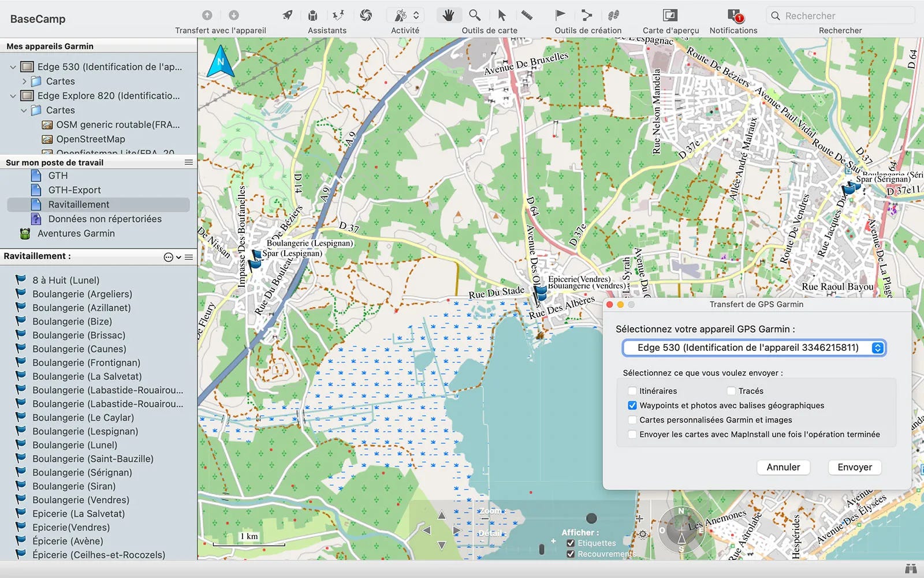Collapse the Edge Explore 820 device
The image size is (924, 578).
[13, 96]
